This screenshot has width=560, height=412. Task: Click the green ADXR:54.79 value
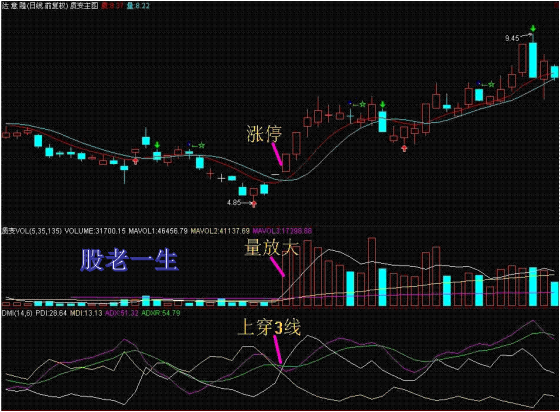coord(161,313)
